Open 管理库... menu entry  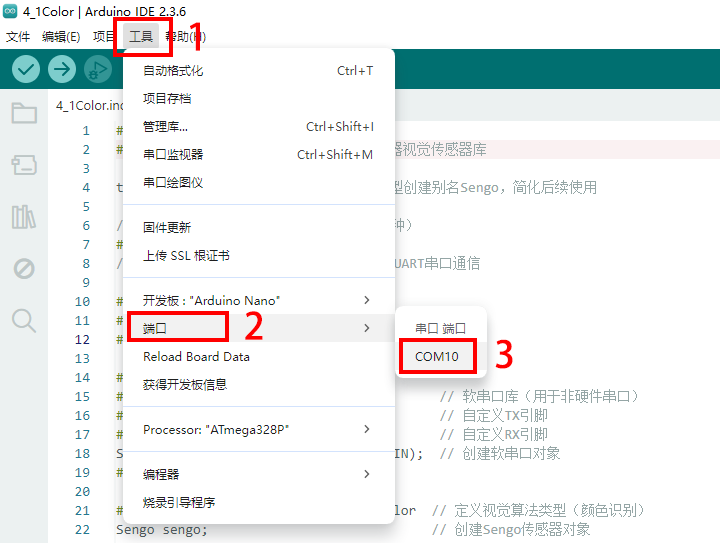point(259,127)
